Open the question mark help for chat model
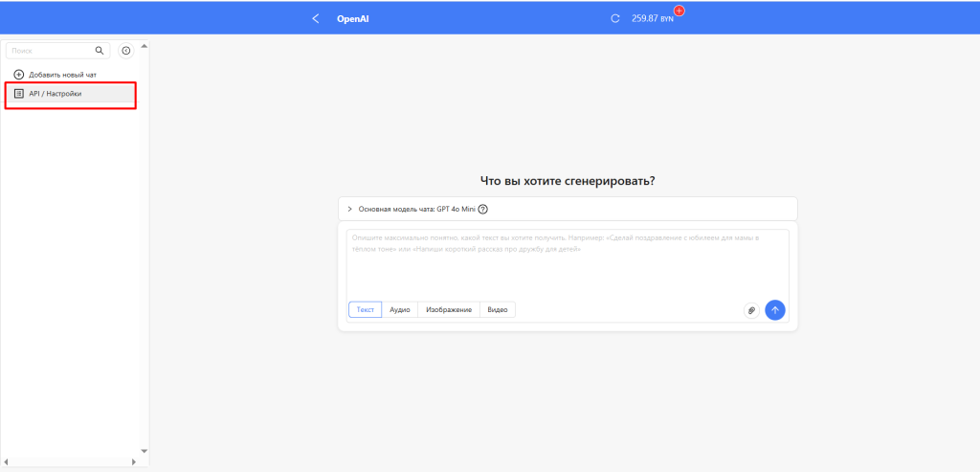Image resolution: width=980 pixels, height=472 pixels. tap(483, 209)
